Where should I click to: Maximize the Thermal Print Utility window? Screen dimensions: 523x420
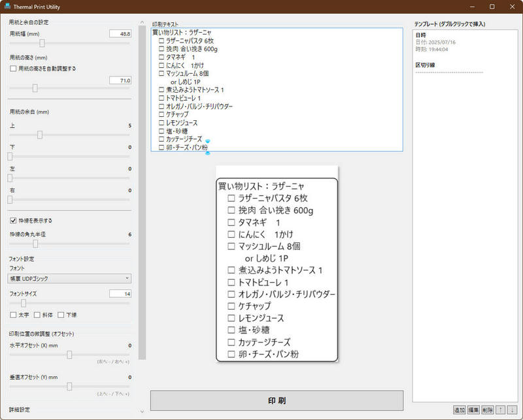click(x=492, y=7)
